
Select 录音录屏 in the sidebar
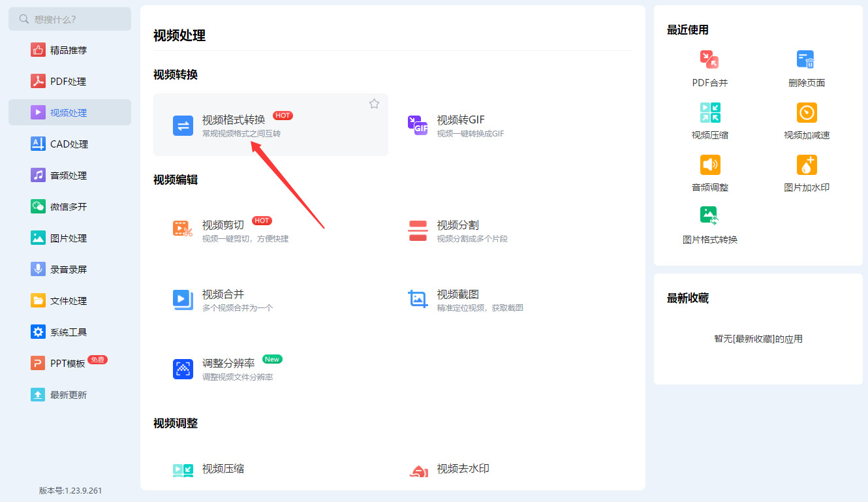[70, 269]
